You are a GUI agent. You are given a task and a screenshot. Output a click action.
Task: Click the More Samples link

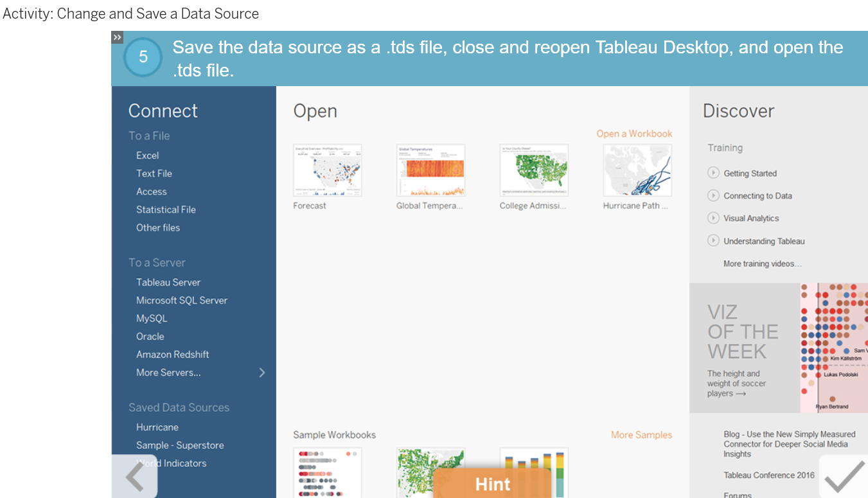point(641,435)
